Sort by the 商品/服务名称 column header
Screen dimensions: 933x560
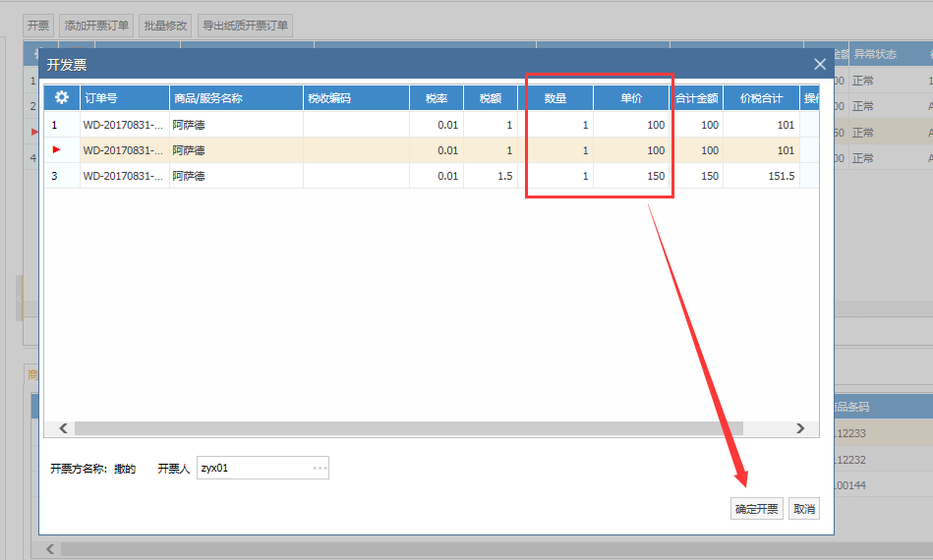click(236, 98)
